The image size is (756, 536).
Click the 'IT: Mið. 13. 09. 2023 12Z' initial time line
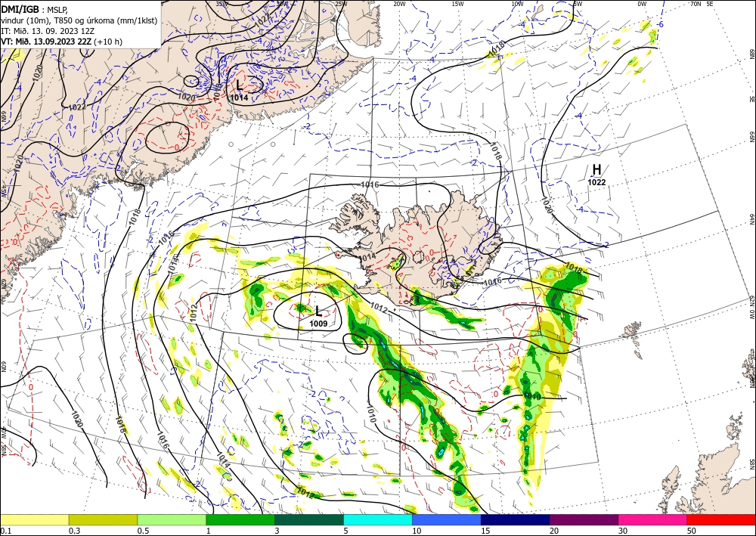(48, 31)
